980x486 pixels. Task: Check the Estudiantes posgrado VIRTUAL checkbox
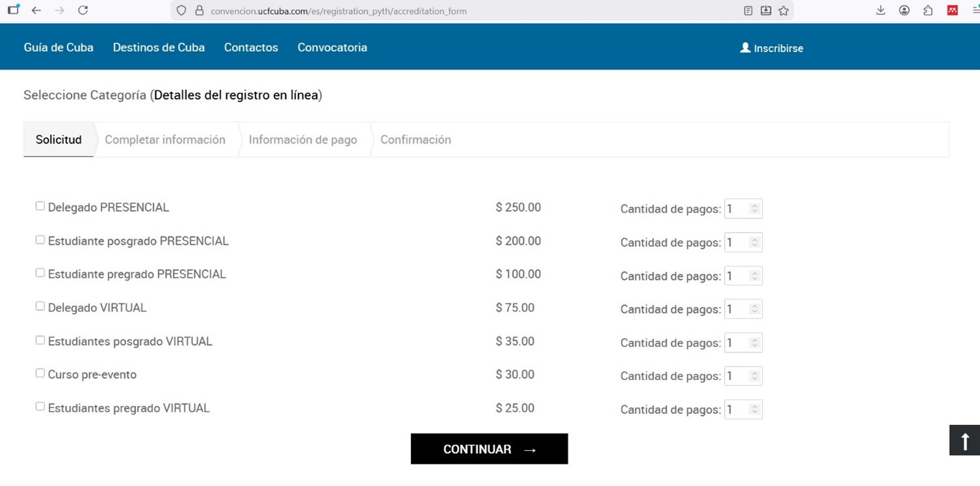click(x=40, y=340)
